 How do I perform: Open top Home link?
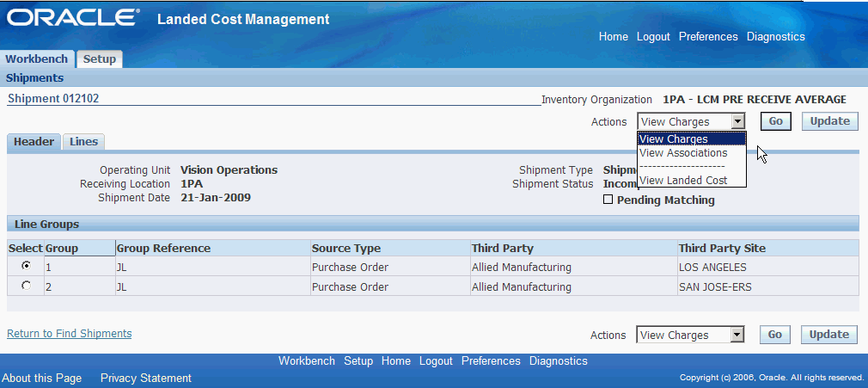[x=614, y=37]
